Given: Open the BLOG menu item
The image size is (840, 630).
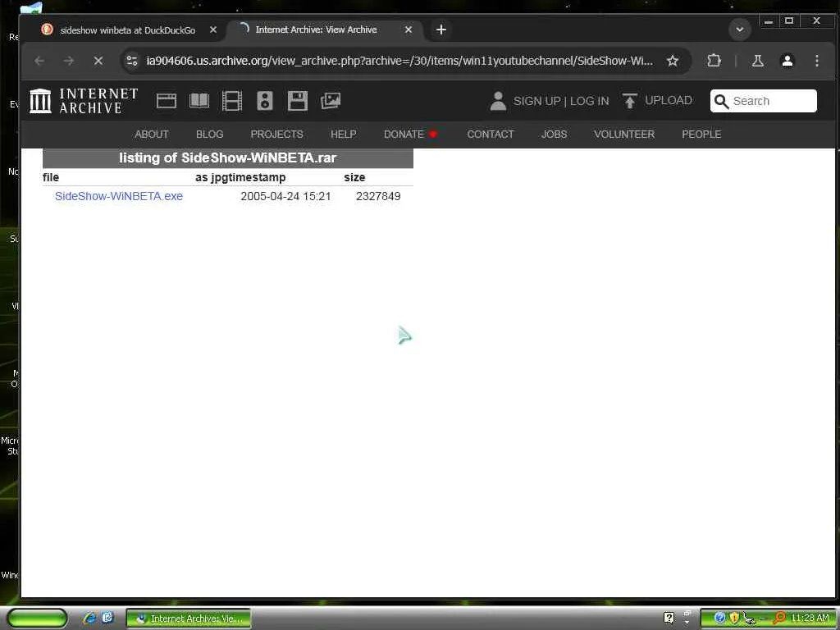Looking at the screenshot, I should [209, 134].
